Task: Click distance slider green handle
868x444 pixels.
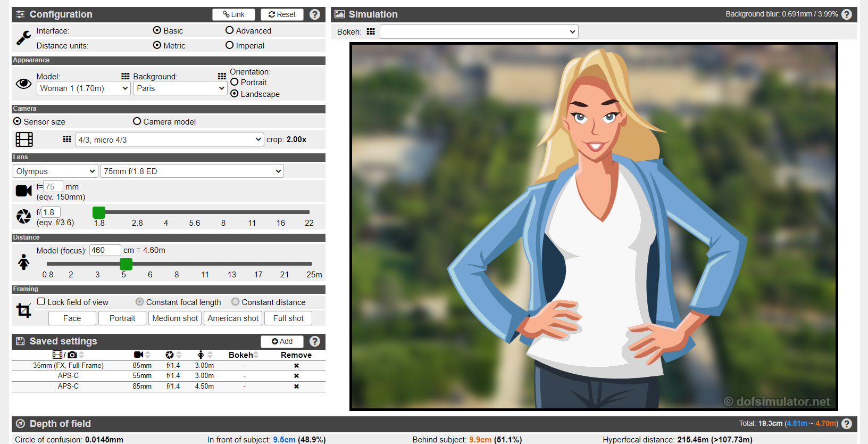Action: coord(126,264)
